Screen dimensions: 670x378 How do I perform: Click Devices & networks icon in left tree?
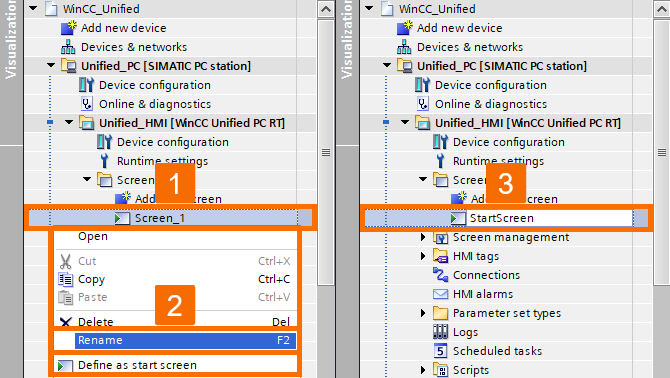click(68, 47)
